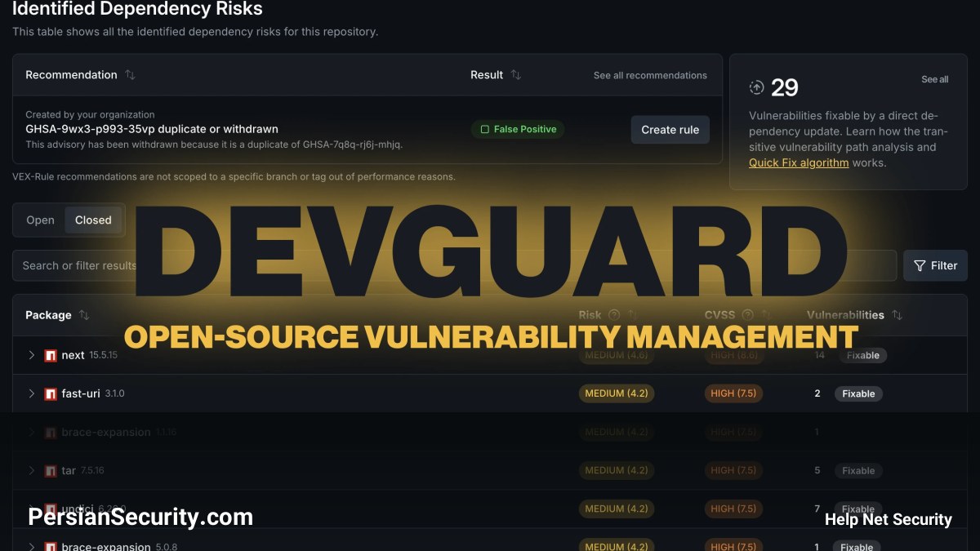980x551 pixels.
Task: Click the fast-uri MEDIUM (4.2) risk badge
Action: tap(617, 393)
